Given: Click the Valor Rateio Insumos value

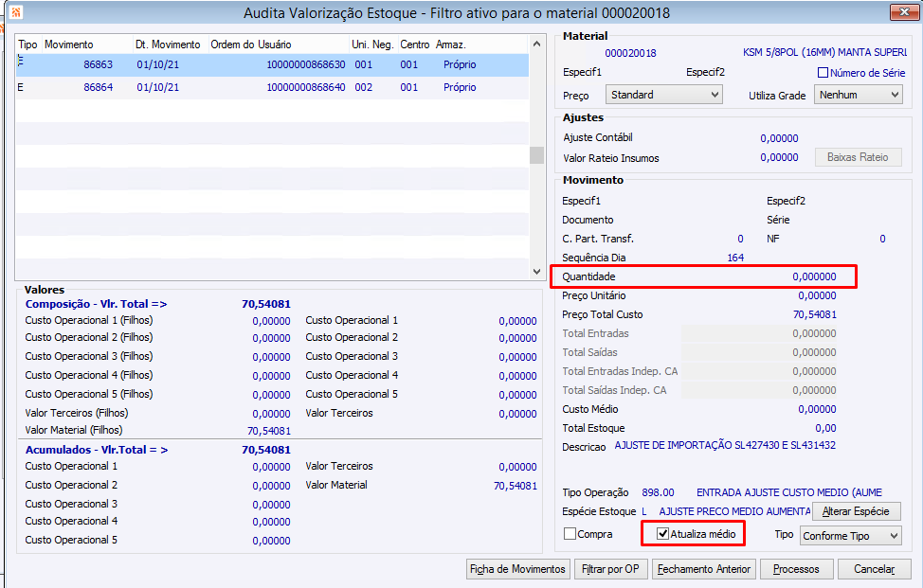Looking at the screenshot, I should [x=779, y=157].
